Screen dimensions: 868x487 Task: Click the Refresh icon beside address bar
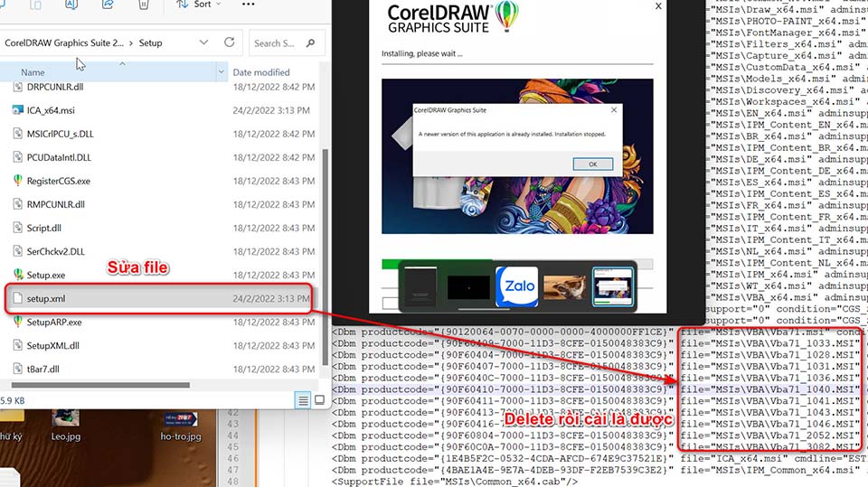coord(230,42)
